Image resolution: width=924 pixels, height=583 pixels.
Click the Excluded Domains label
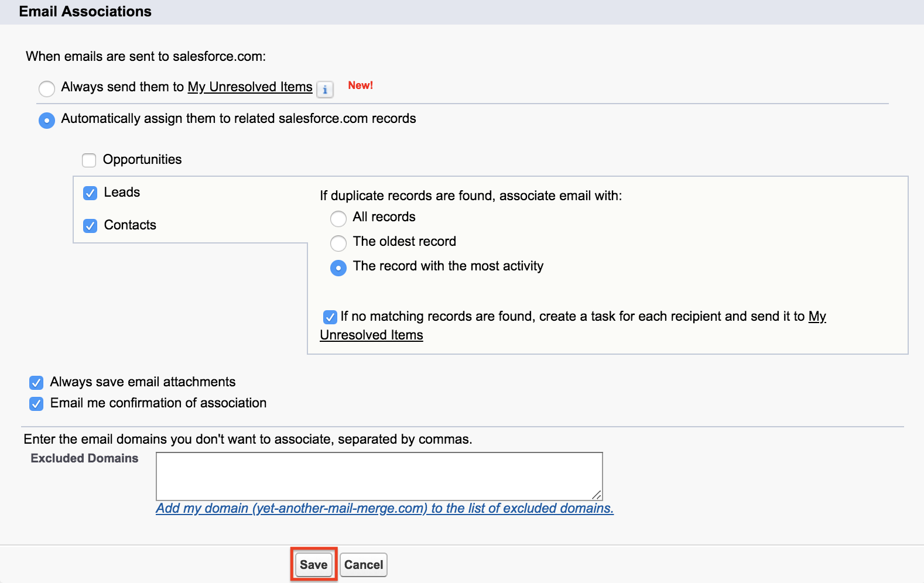click(85, 458)
